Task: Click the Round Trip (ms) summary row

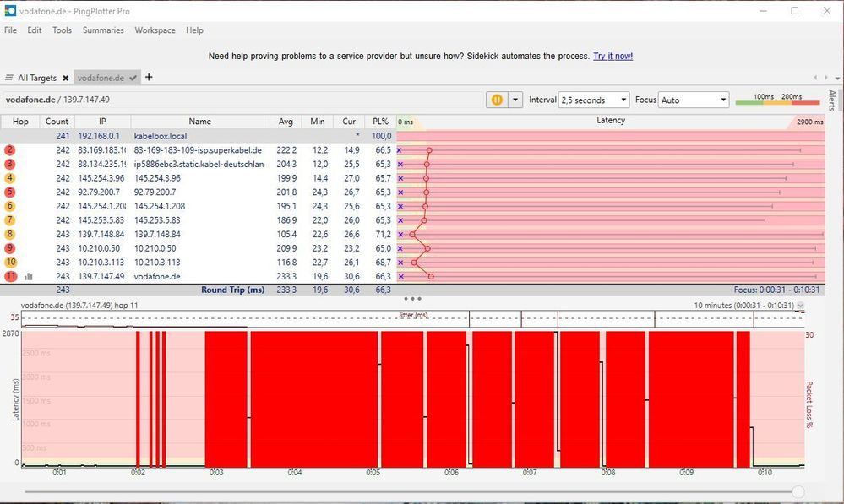Action: click(412, 290)
